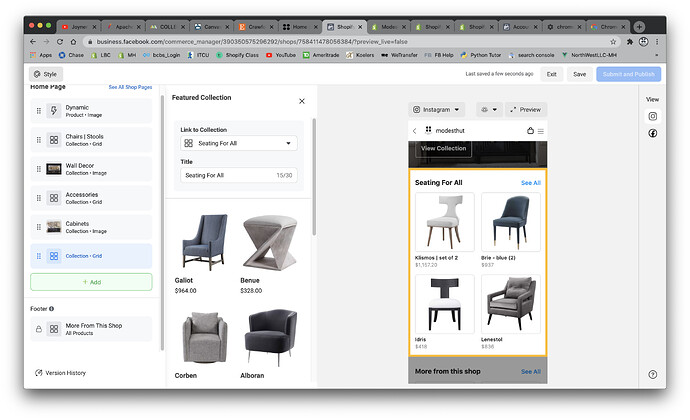Reload the page in browser
Image resolution: width=690 pixels, height=420 pixels.
point(60,41)
